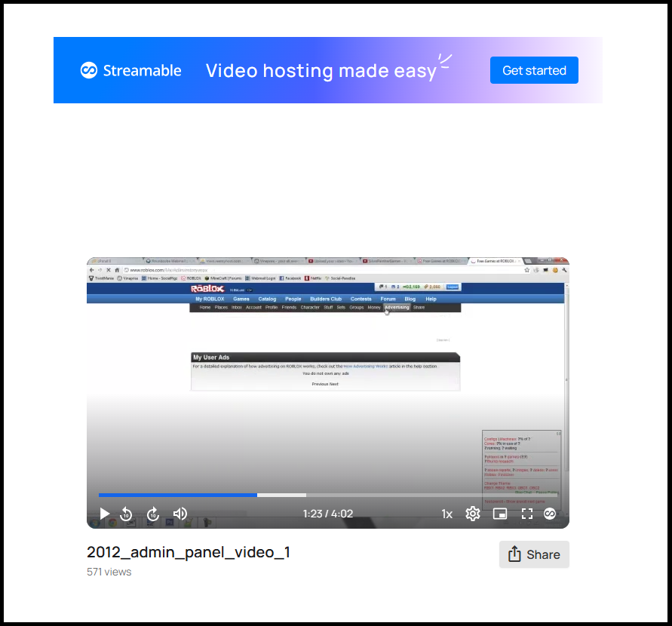Click the 571 views count
This screenshot has width=672, height=626.
109,572
